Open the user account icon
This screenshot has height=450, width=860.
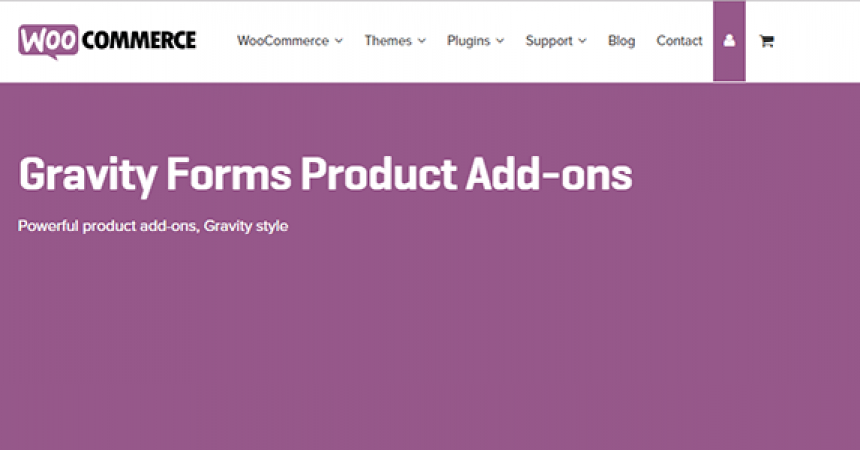click(729, 41)
